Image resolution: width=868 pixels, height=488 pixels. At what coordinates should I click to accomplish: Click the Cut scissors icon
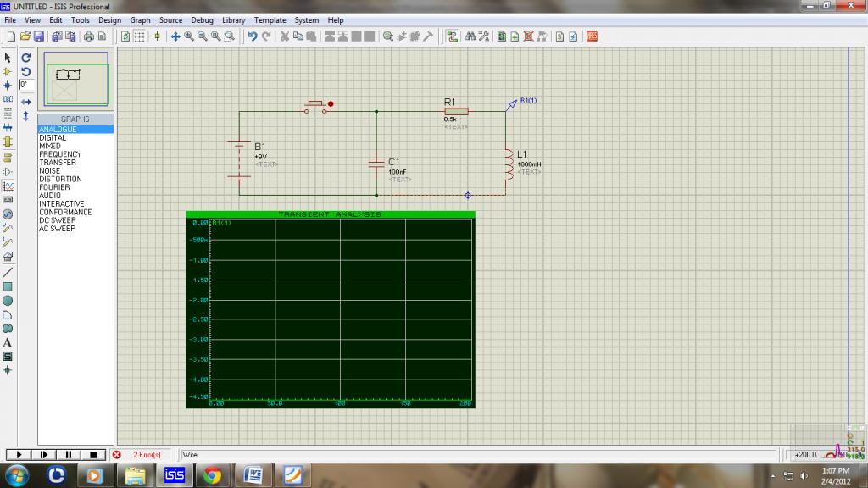286,36
